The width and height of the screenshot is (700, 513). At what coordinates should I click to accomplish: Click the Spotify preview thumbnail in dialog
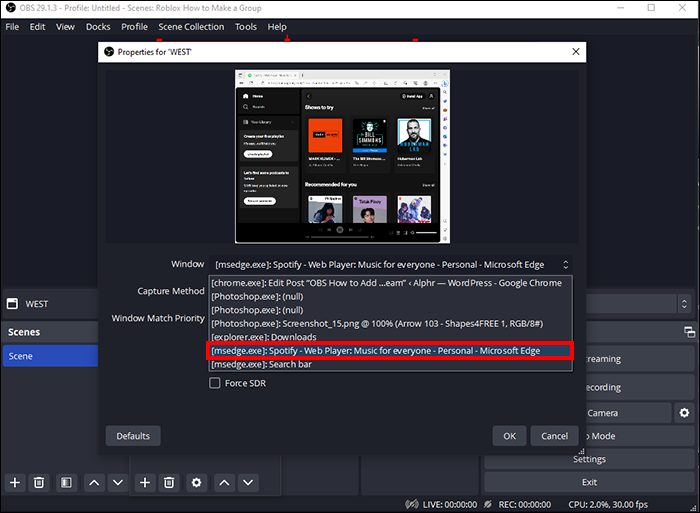[x=342, y=157]
